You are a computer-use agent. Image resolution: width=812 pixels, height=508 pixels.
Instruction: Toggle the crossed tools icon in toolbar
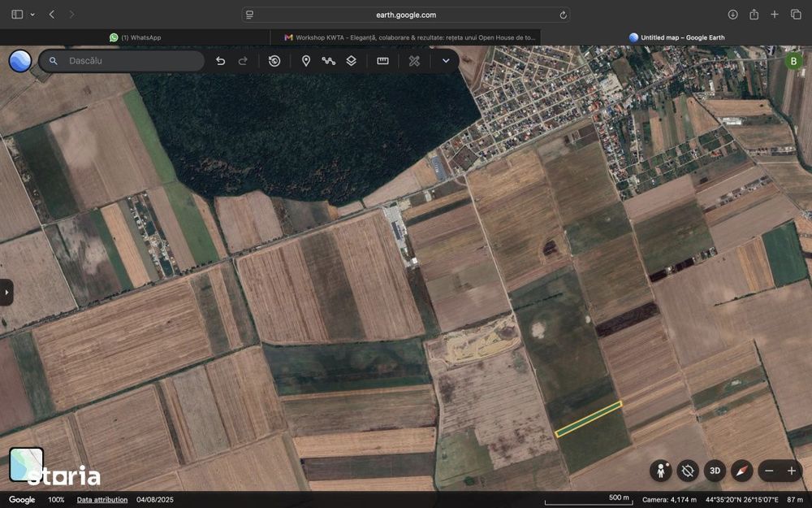coord(414,61)
